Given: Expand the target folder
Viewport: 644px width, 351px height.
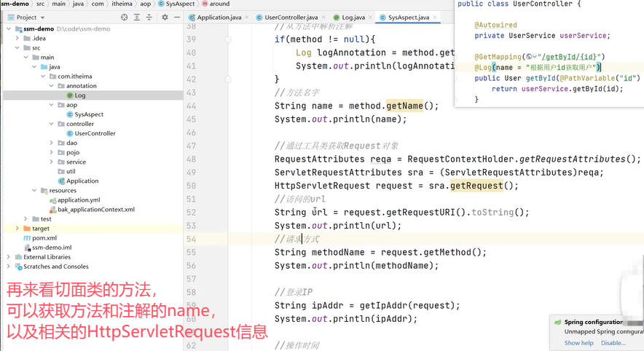Looking at the screenshot, I should click(17, 228).
